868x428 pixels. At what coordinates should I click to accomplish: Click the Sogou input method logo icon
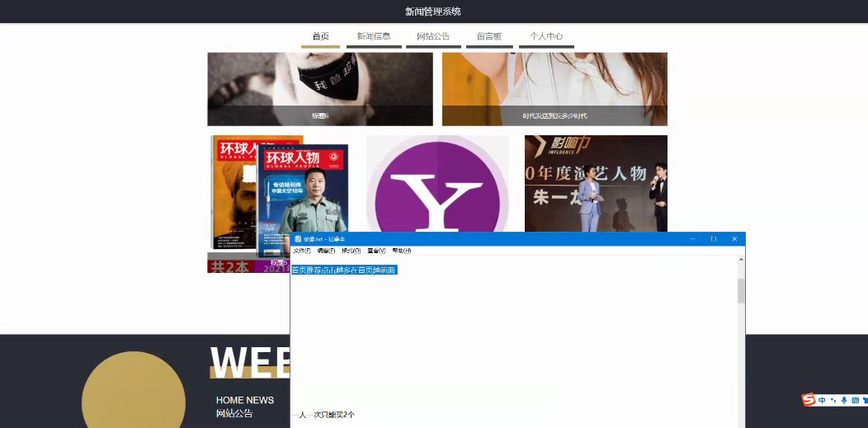pyautogui.click(x=809, y=399)
